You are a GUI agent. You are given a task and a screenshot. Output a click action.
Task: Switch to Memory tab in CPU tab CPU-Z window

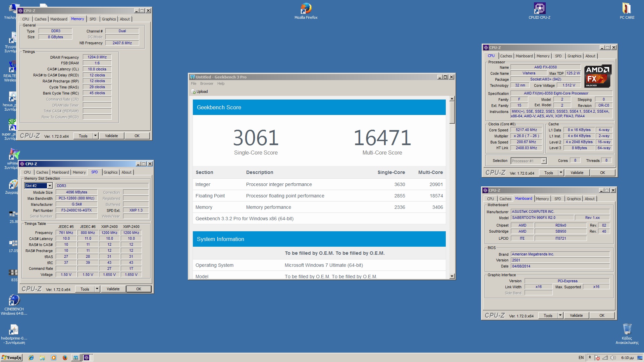[x=543, y=56]
